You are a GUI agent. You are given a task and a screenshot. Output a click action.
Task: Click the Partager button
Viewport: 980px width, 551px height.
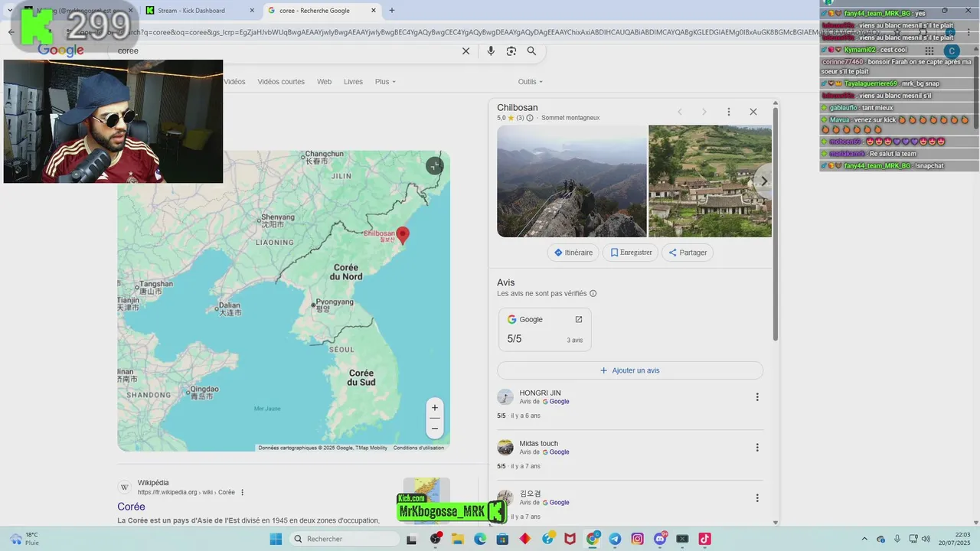click(688, 253)
